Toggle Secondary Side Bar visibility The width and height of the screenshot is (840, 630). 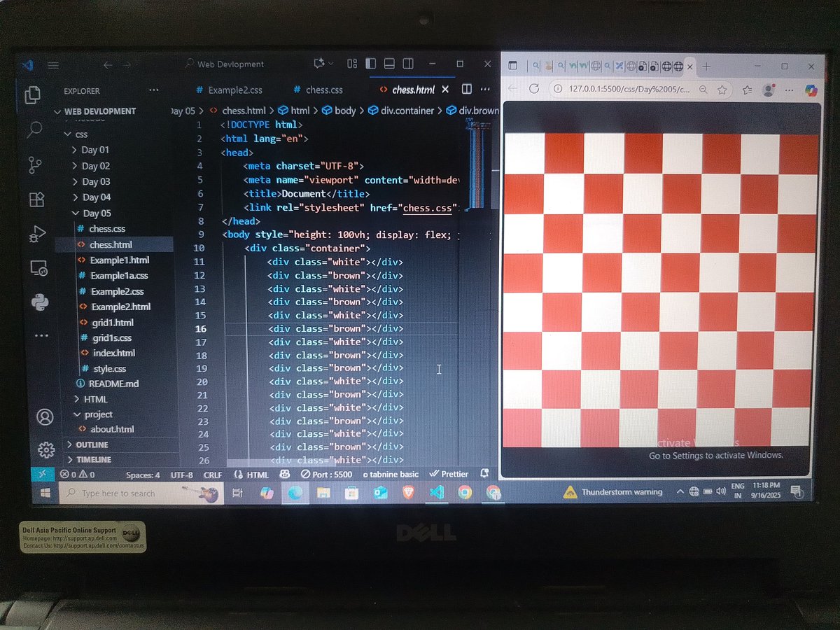click(x=408, y=63)
